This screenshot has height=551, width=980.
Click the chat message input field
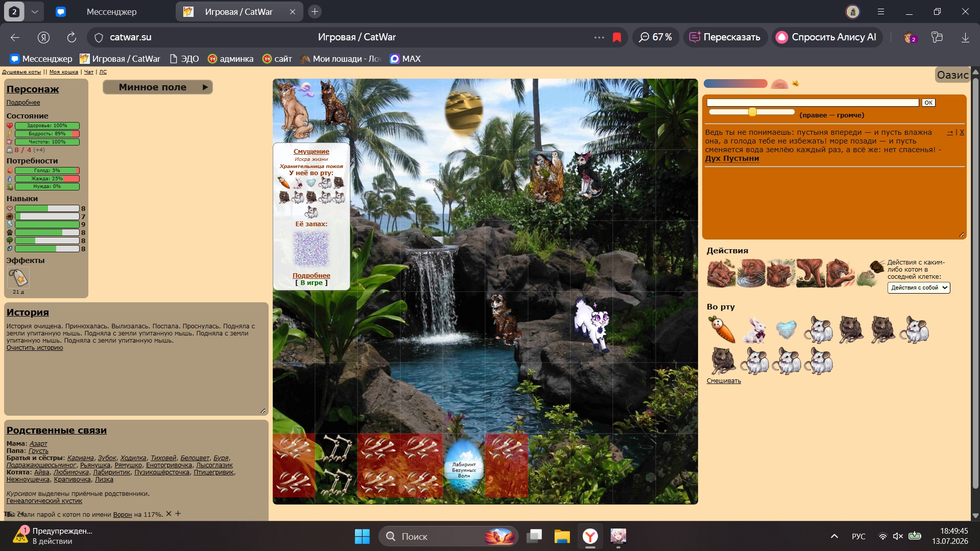click(x=812, y=103)
